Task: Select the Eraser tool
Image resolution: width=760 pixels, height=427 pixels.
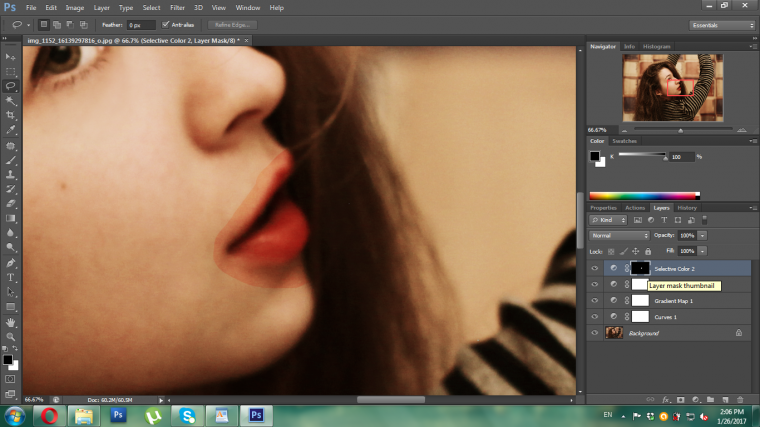Action: click(10, 204)
